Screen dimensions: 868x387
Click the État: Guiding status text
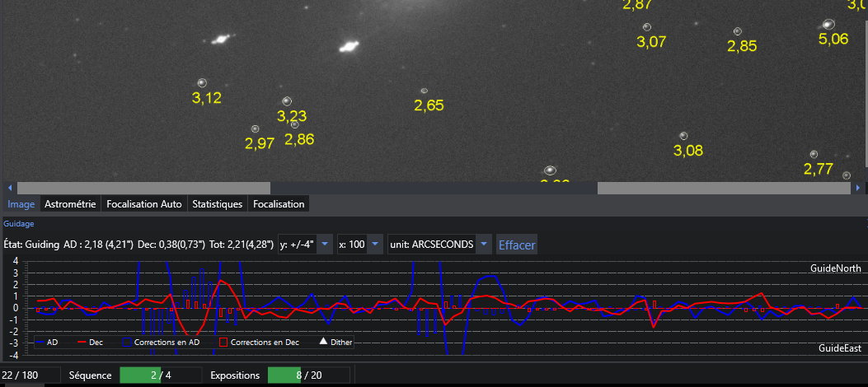[31, 245]
